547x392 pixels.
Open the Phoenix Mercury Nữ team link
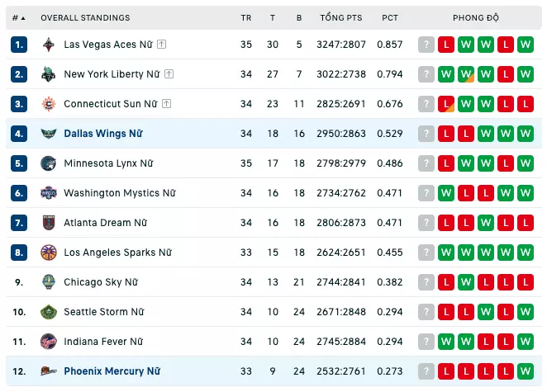point(112,371)
